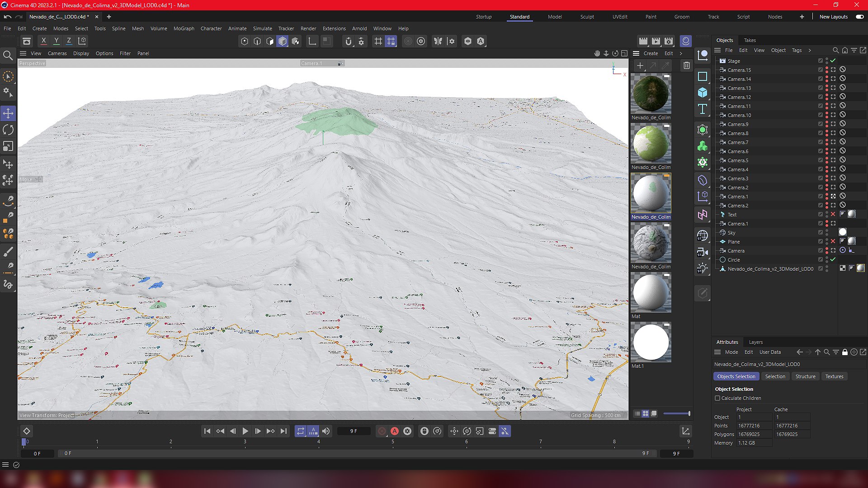
Task: Select the Move tool in left toolbar
Action: click(x=8, y=113)
